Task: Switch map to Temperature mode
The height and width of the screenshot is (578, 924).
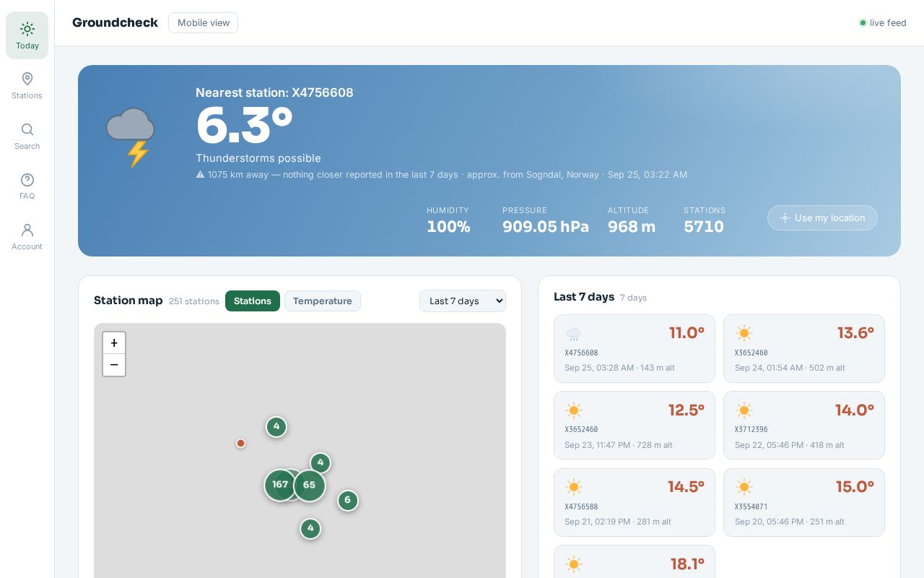Action: click(x=323, y=301)
